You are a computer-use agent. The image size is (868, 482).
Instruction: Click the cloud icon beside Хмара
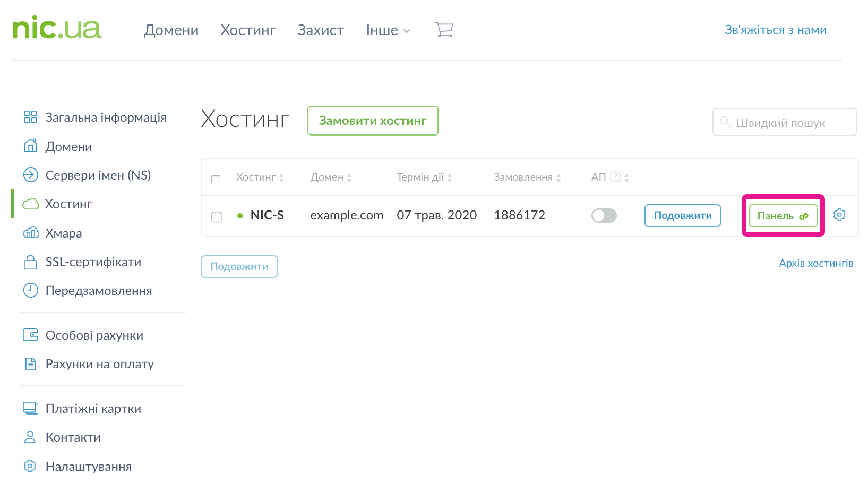coord(31,233)
